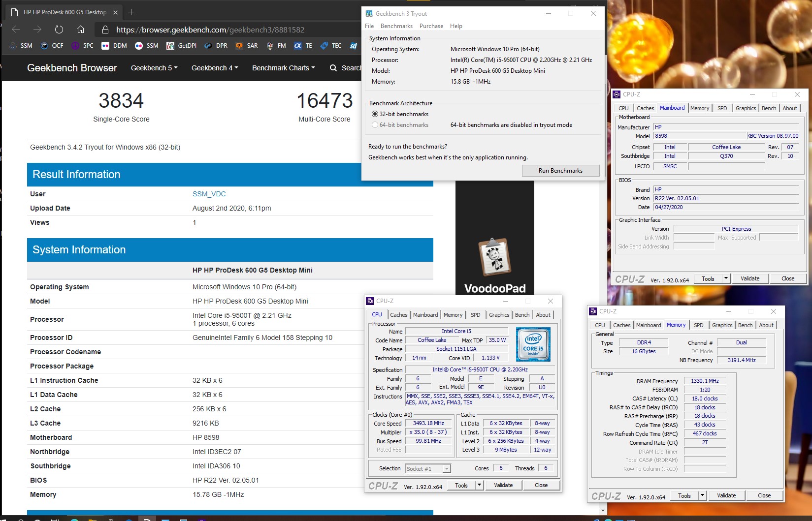
Task: Open the SSM bookmark left of OCF
Action: coord(21,45)
